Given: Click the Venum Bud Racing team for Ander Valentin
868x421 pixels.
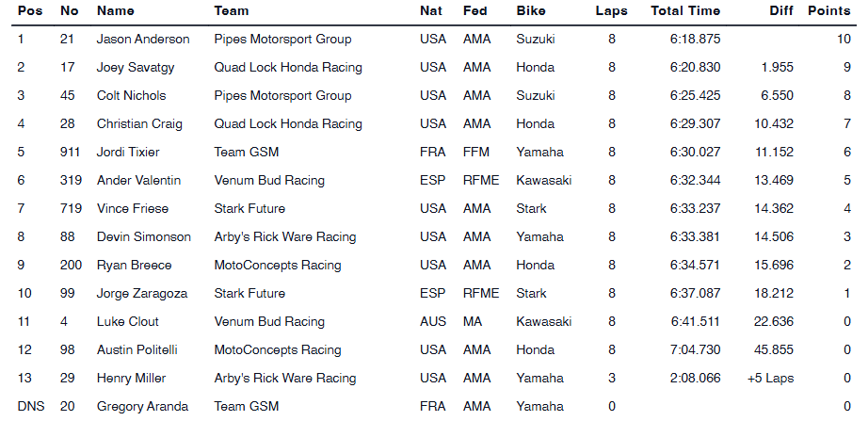Looking at the screenshot, I should (x=268, y=181).
